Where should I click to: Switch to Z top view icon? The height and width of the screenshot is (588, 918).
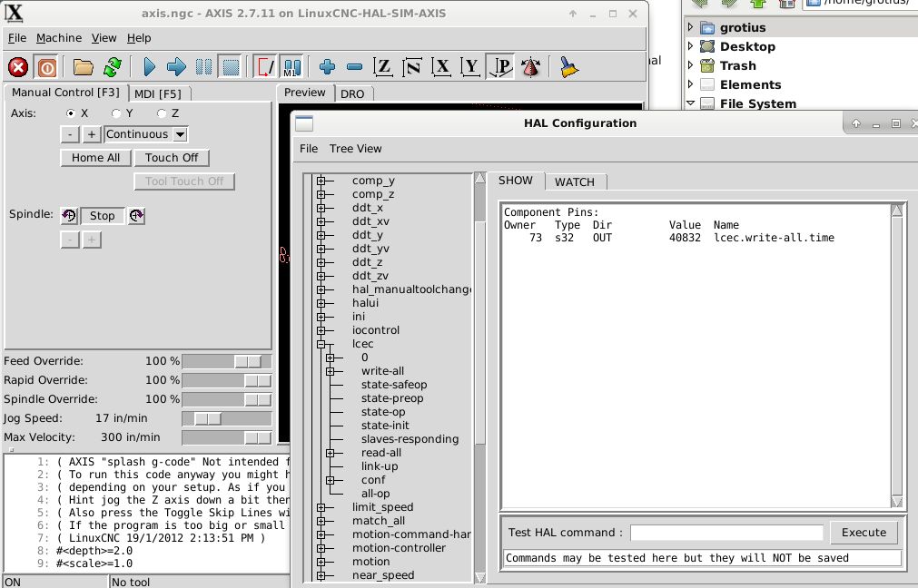383,67
